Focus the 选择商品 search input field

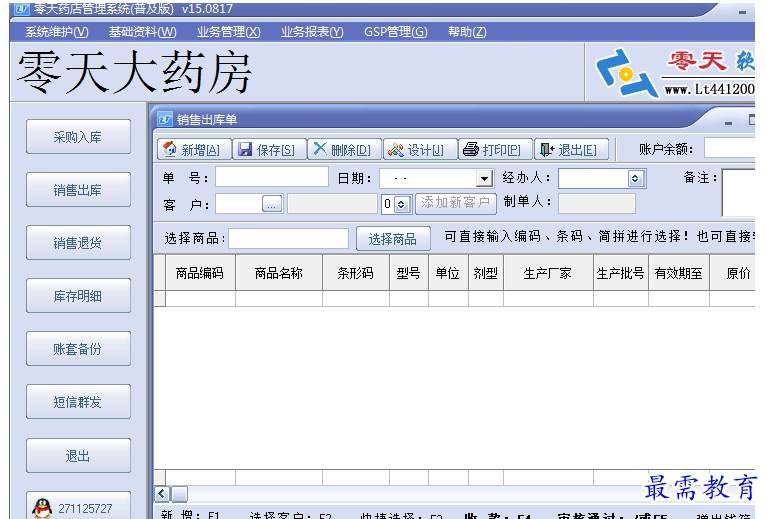288,239
